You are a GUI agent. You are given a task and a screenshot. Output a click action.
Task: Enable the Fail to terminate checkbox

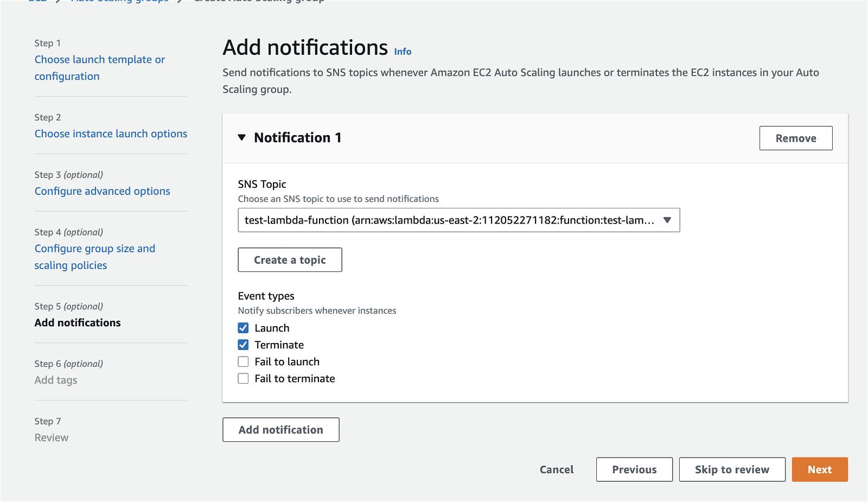coord(244,379)
